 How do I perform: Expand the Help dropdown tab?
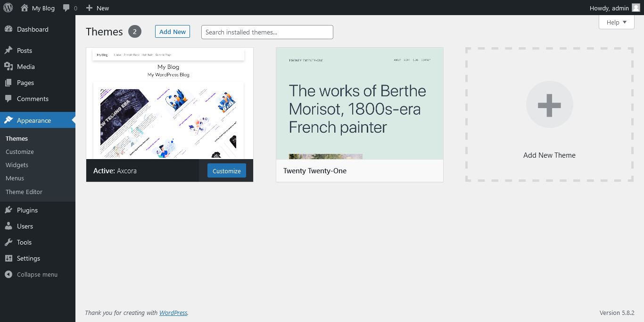616,22
